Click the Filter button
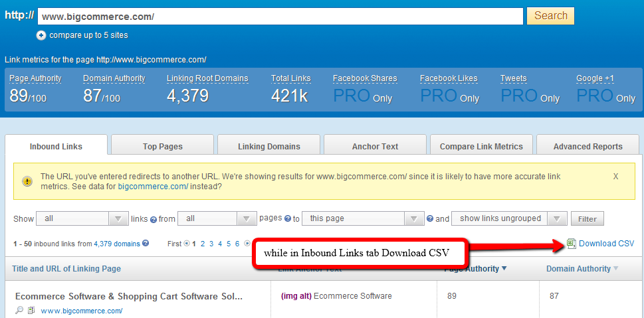 [588, 219]
